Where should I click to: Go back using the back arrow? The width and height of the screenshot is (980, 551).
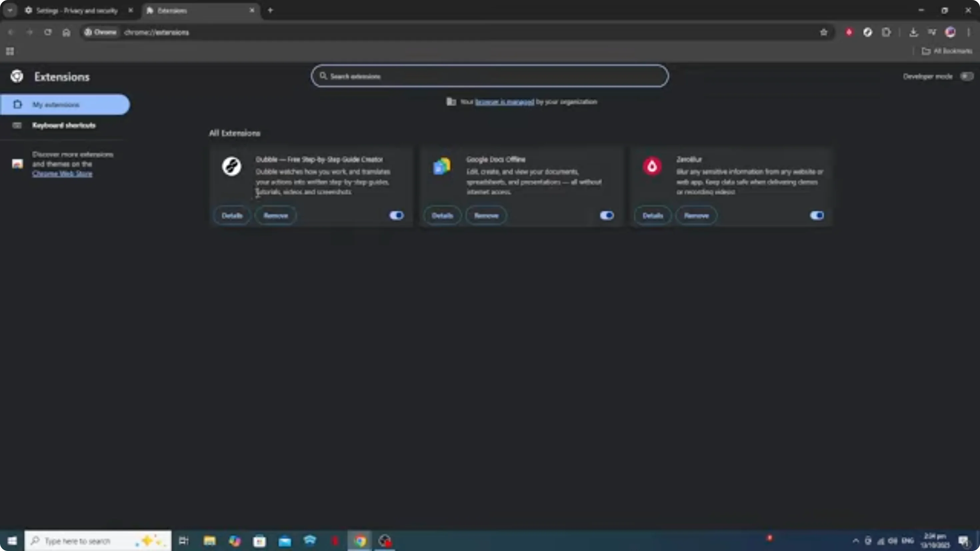pyautogui.click(x=11, y=32)
